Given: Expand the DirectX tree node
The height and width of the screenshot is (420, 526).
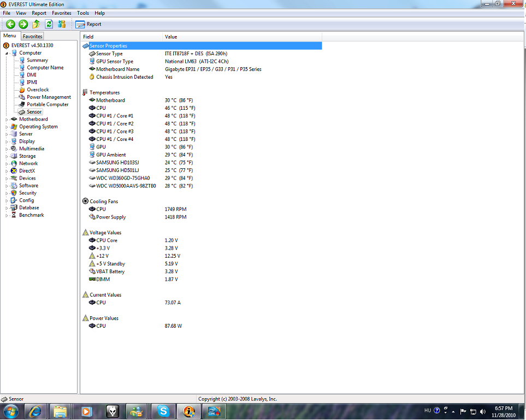Looking at the screenshot, I should (x=7, y=171).
